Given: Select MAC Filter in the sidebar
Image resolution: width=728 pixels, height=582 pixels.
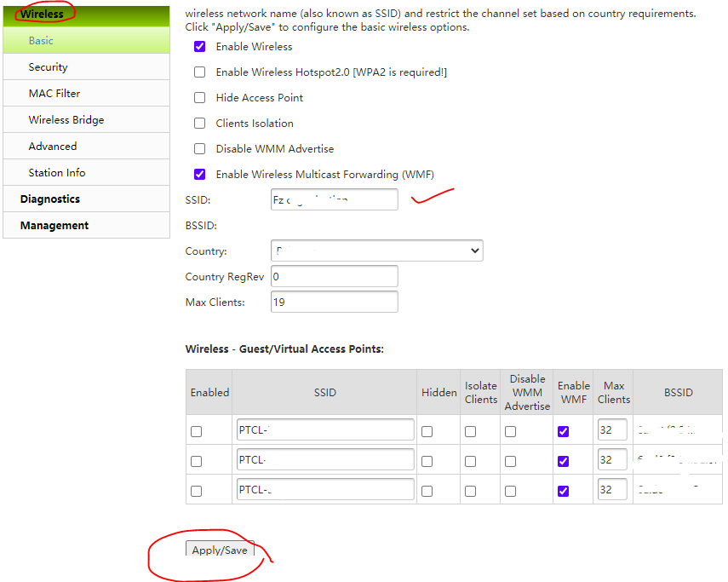Looking at the screenshot, I should pos(52,93).
